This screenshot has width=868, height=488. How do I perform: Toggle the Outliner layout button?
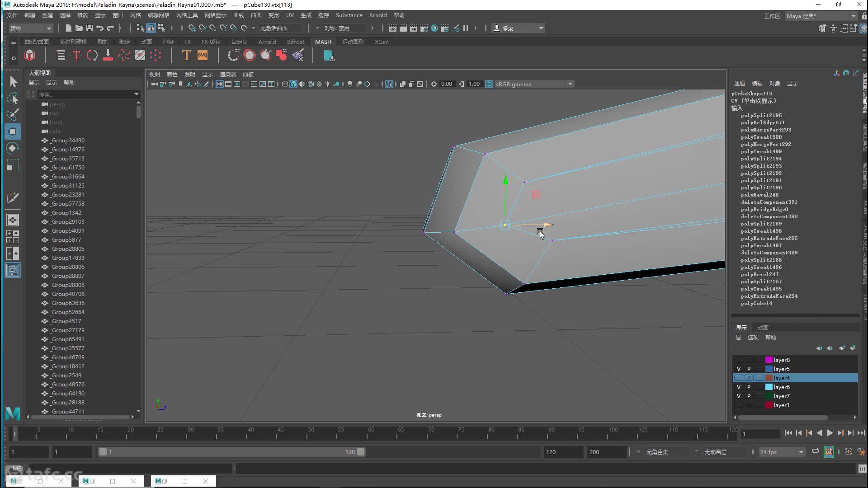coord(13,270)
